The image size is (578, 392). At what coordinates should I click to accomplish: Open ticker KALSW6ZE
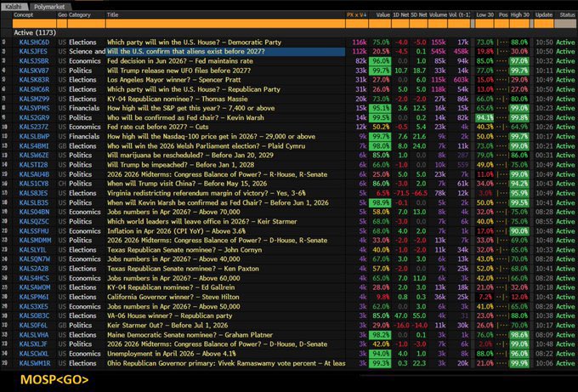coord(33,156)
